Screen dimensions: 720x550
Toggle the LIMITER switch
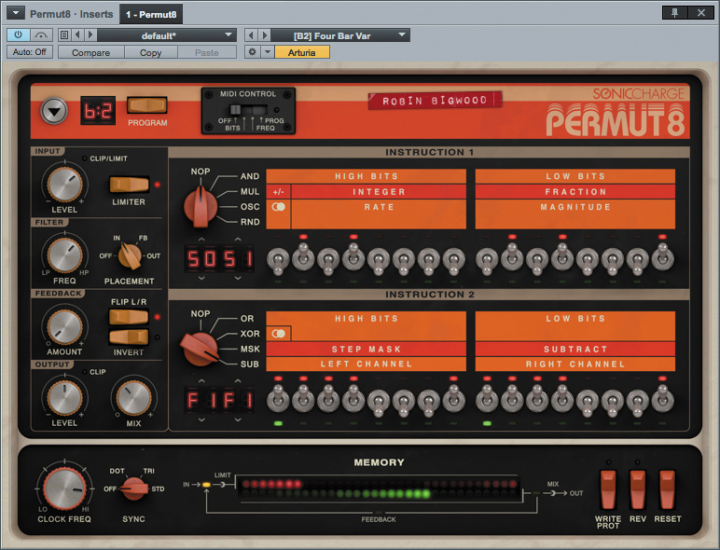click(x=128, y=185)
